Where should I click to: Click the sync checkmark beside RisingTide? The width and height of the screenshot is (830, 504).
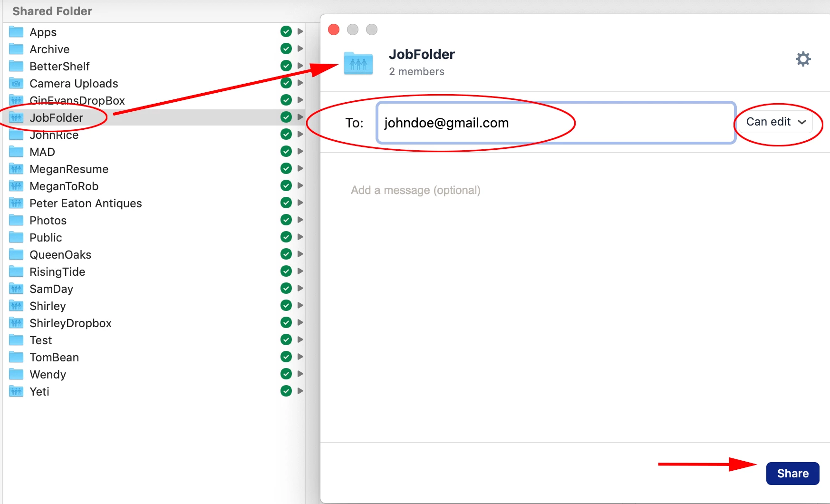tap(286, 271)
